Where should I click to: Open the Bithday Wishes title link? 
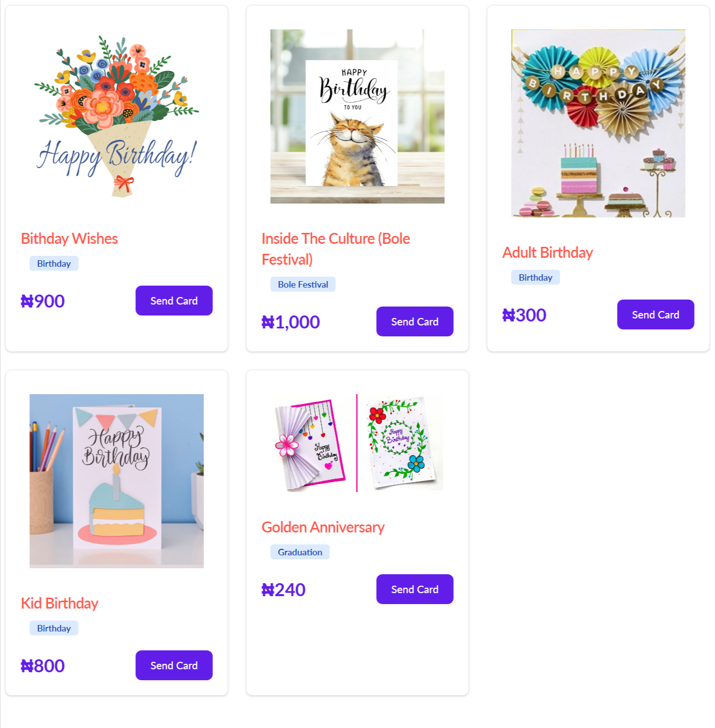click(x=69, y=239)
